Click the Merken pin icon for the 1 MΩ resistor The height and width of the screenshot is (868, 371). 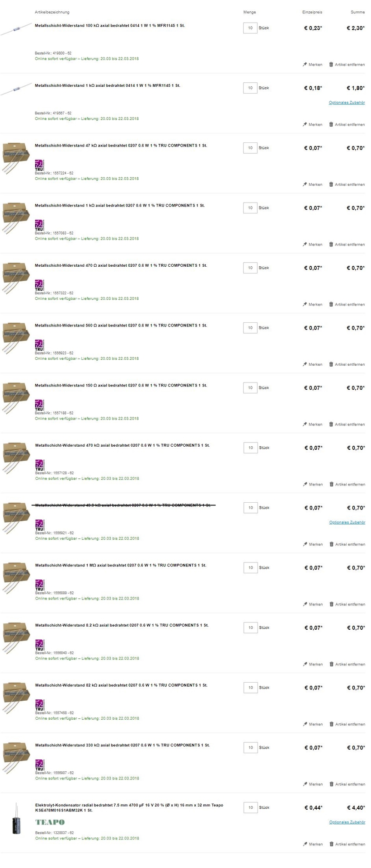click(305, 604)
